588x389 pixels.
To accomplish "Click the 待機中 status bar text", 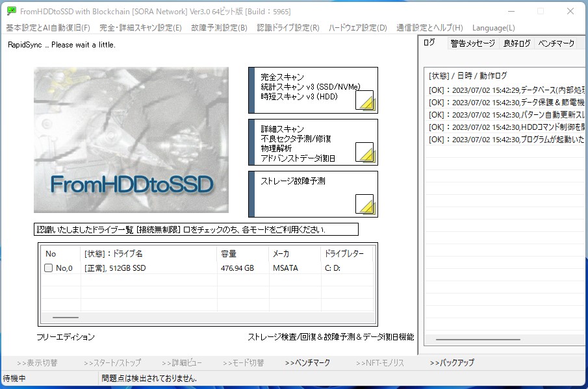I will coord(14,379).
